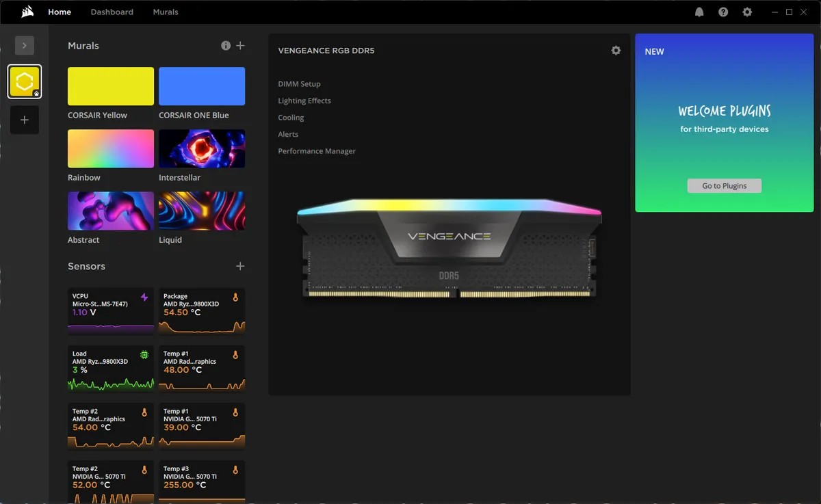Open Lighting Effects section
The height and width of the screenshot is (504, 821).
[x=304, y=101]
